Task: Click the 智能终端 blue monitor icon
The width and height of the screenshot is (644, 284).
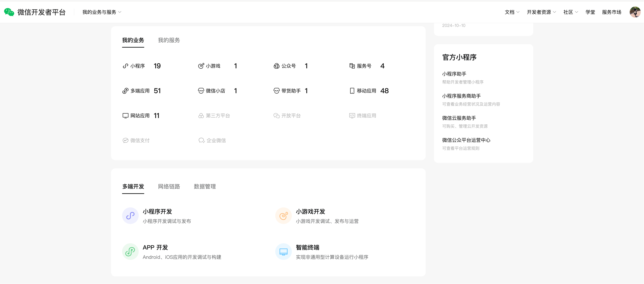Action: point(283,252)
